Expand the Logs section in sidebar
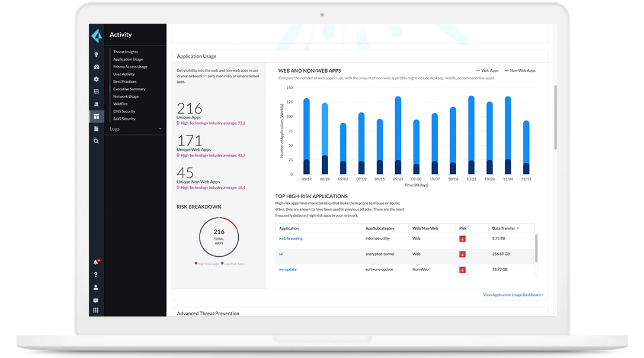Image resolution: width=644 pixels, height=358 pixels. 159,129
